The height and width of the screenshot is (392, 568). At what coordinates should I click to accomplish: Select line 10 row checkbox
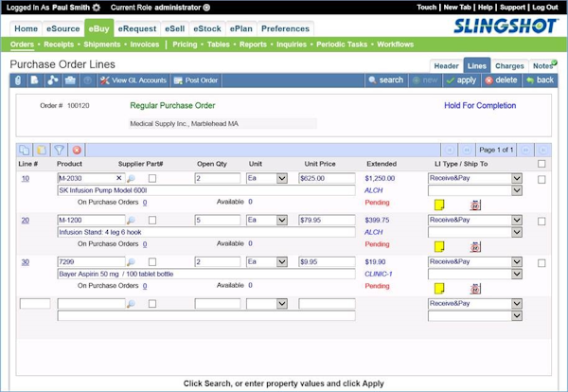point(541,179)
